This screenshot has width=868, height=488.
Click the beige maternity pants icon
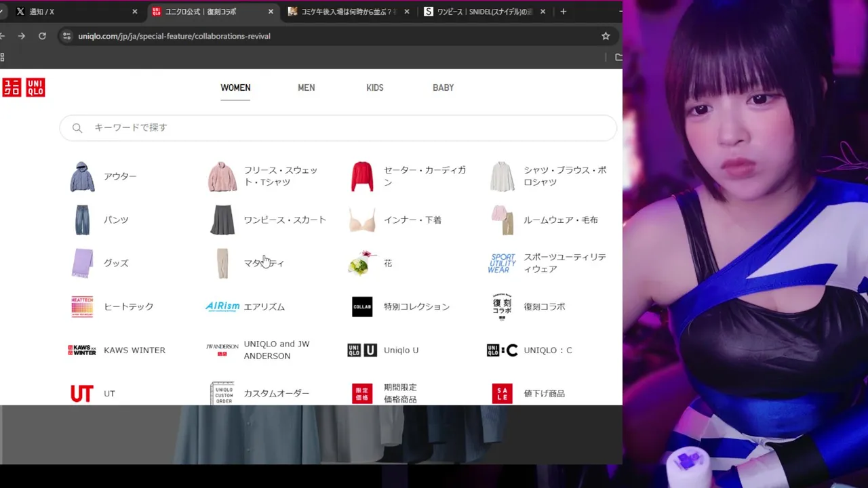(222, 263)
